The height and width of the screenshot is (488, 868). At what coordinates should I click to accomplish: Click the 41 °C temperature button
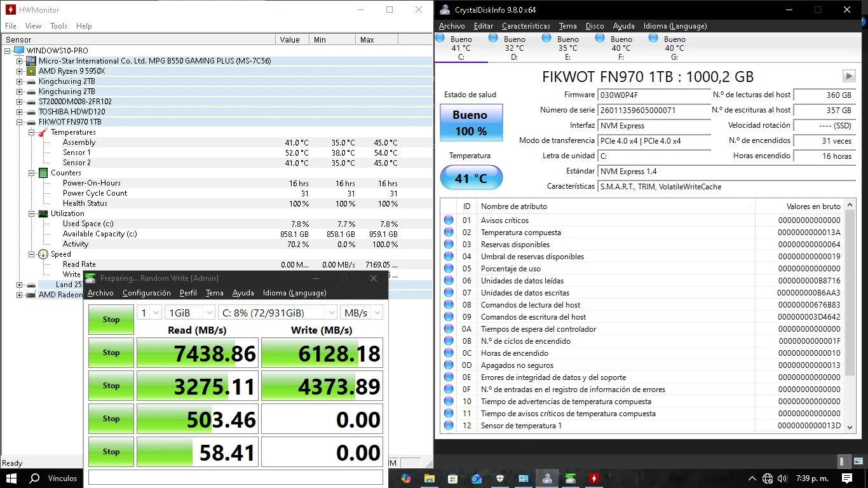[471, 178]
